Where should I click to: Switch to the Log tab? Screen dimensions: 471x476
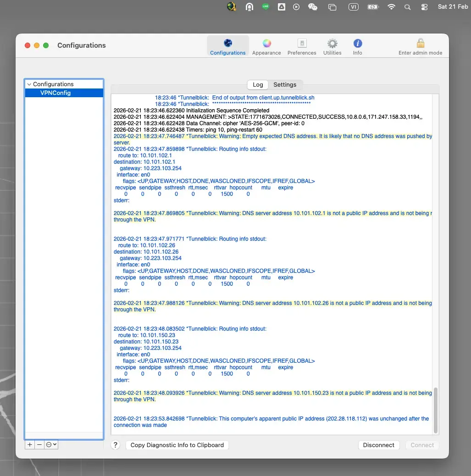tap(258, 85)
